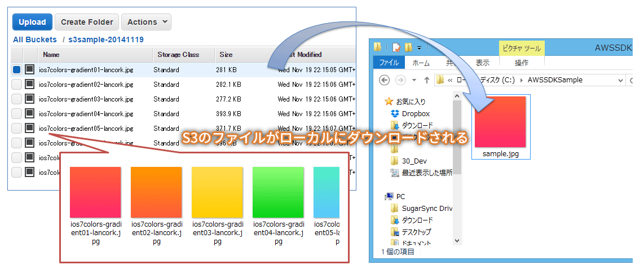Click the navigation pane scroll up arrow

(x=457, y=95)
